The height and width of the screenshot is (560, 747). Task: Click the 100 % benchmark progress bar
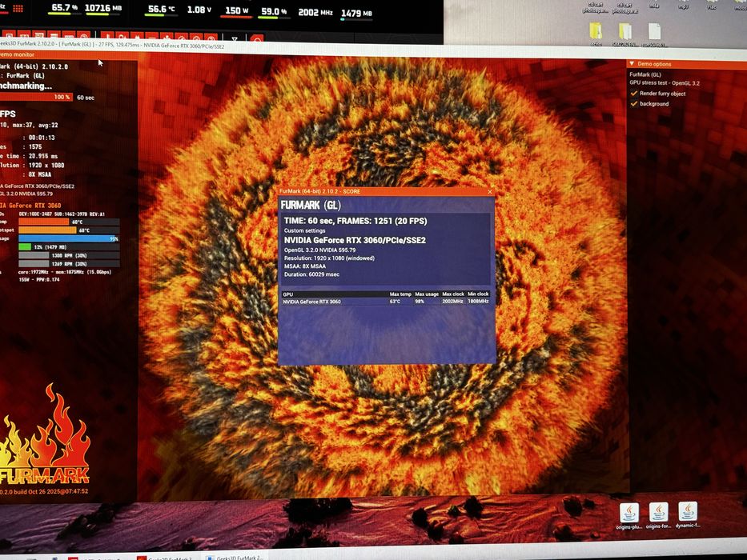point(36,97)
